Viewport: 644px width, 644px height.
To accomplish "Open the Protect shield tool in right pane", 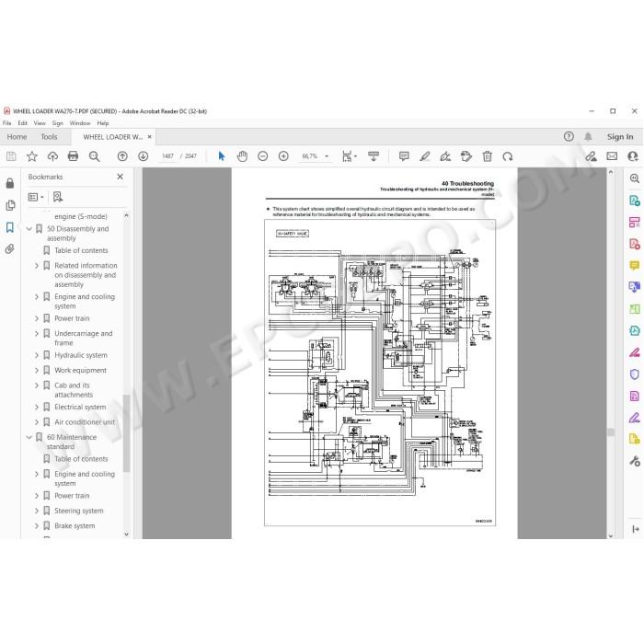I will [634, 374].
